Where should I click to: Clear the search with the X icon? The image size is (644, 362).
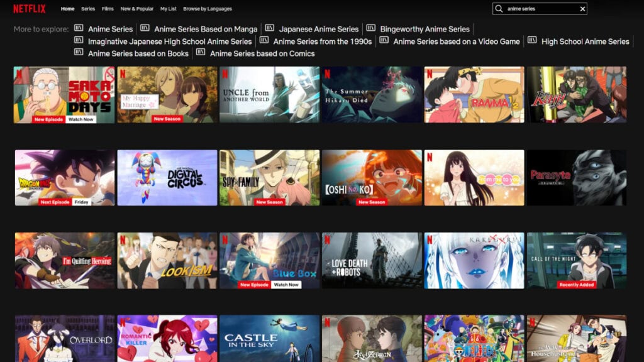(582, 9)
